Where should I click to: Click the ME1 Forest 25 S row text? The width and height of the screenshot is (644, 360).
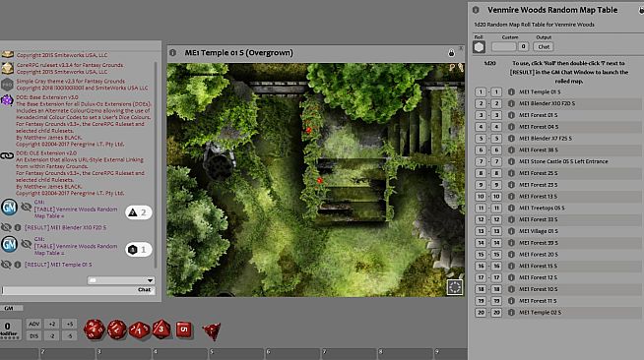coord(538,173)
